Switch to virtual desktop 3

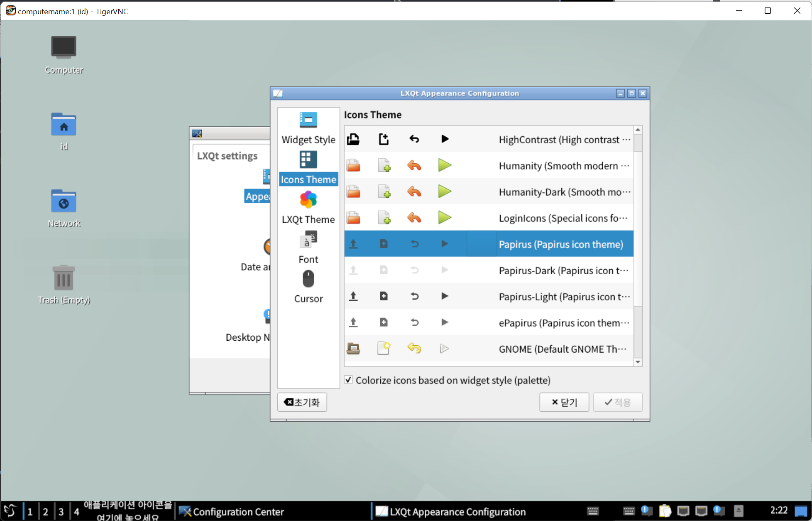click(61, 511)
